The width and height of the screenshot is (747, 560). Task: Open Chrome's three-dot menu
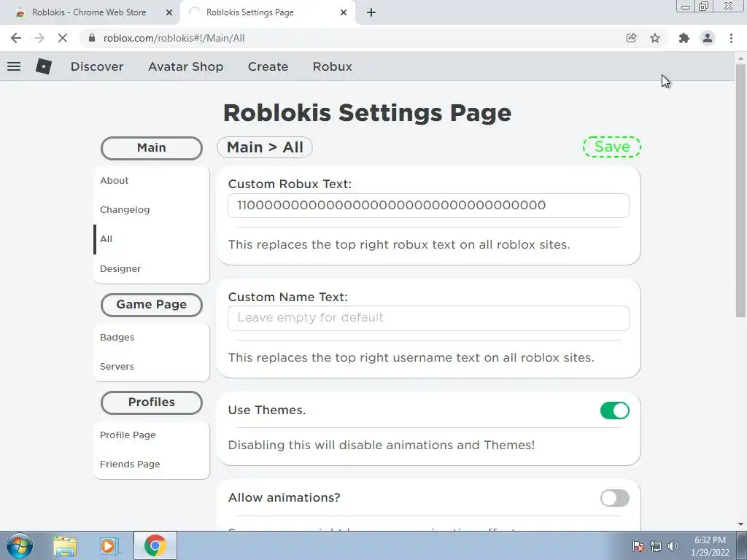[731, 38]
